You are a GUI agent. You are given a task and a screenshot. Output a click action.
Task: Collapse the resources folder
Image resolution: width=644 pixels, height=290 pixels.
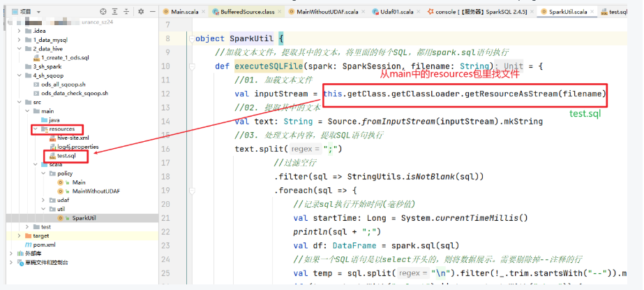pos(36,129)
